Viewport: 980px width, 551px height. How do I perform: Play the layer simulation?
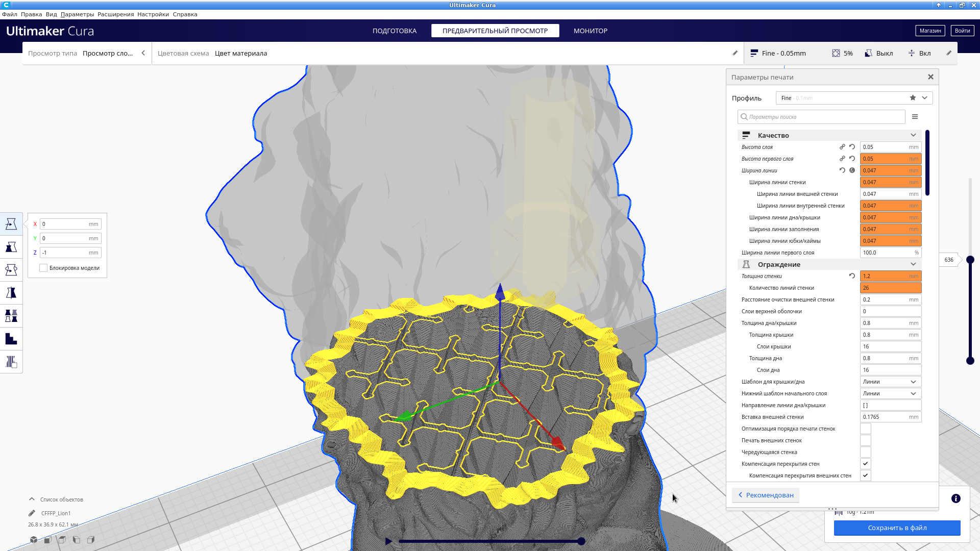388,541
